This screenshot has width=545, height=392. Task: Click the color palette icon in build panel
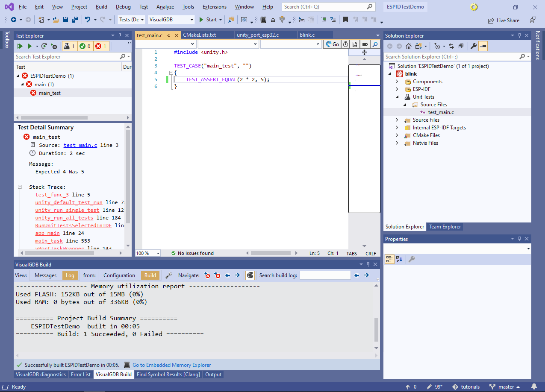pyautogui.click(x=250, y=275)
